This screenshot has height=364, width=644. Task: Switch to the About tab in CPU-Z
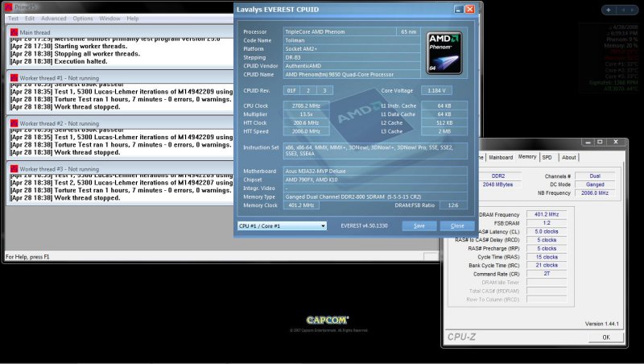tap(569, 157)
